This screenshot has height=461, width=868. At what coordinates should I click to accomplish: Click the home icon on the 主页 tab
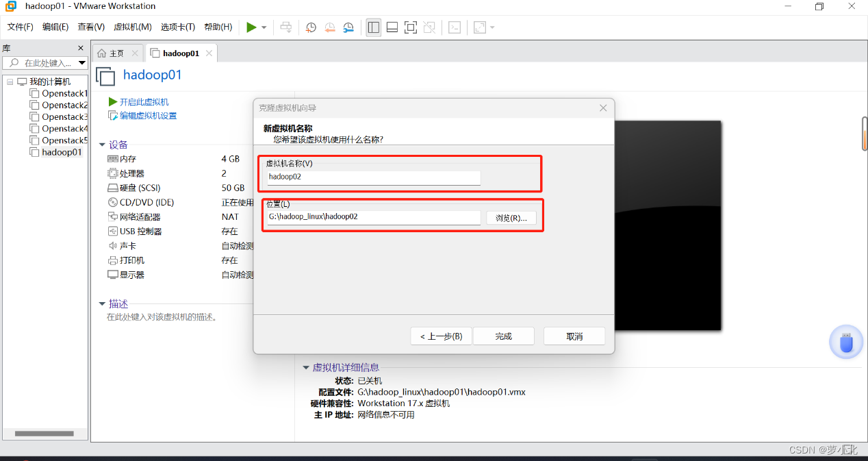tap(102, 53)
